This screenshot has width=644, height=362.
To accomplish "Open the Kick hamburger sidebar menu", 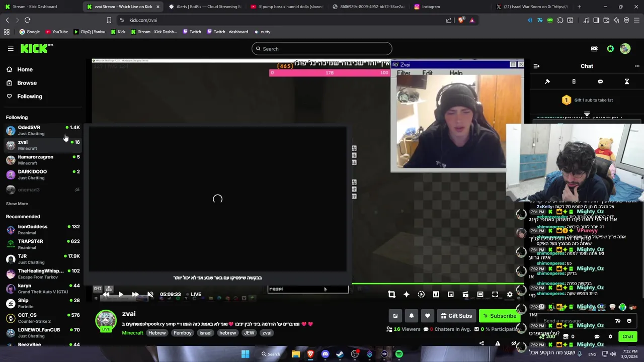I will [11, 49].
